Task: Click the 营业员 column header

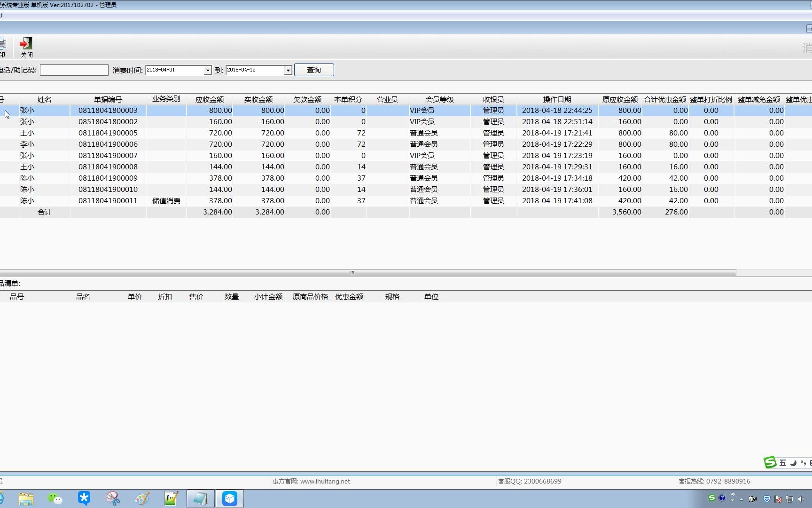Action: coord(387,99)
